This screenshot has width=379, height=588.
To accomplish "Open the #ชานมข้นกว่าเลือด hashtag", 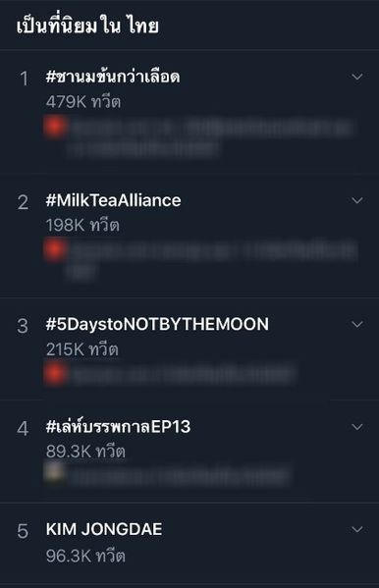I will tap(113, 77).
